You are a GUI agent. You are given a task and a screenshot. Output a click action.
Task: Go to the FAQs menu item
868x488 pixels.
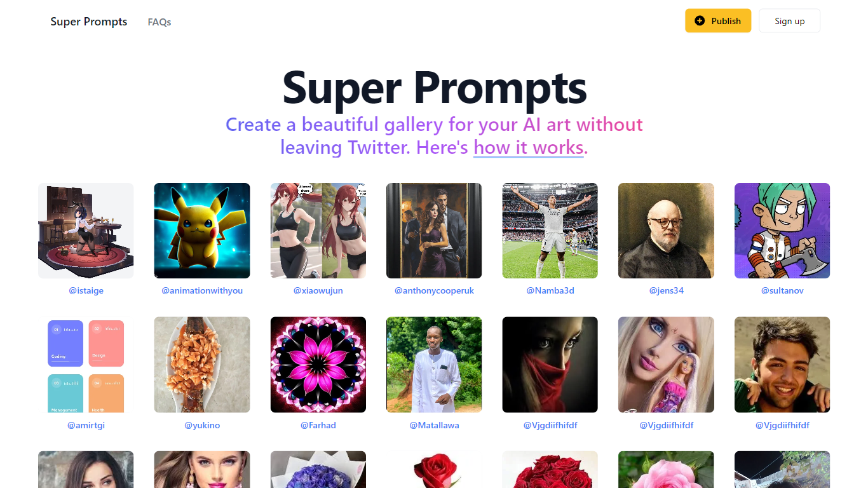(x=159, y=22)
